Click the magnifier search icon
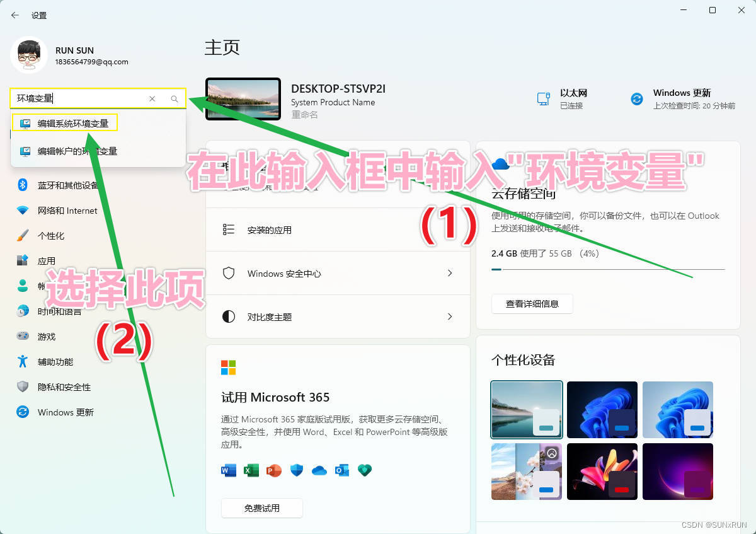The image size is (756, 534). 175,99
